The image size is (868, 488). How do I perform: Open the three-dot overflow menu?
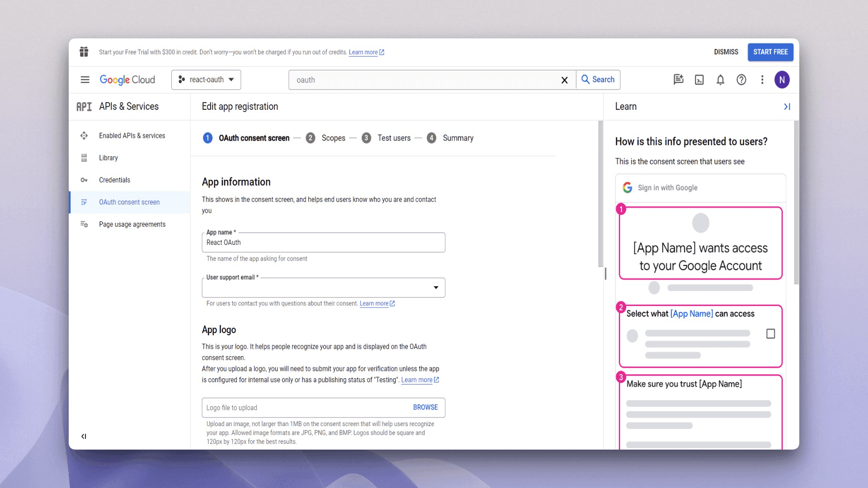762,80
